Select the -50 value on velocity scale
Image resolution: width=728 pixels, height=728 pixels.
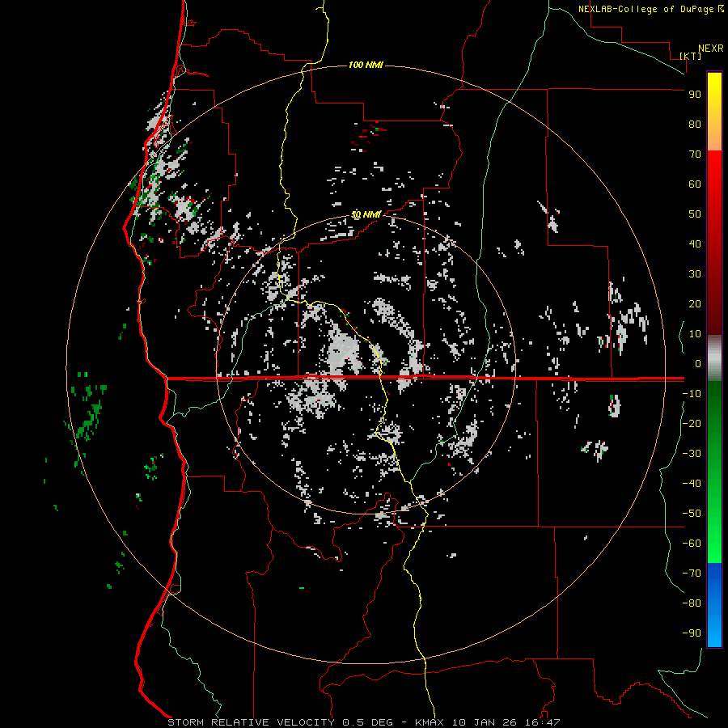[692, 514]
